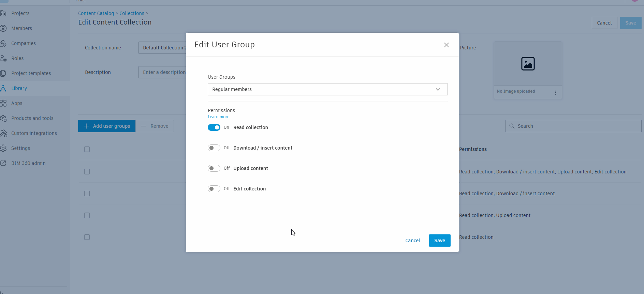Go to Members in the sidebar
644x294 pixels.
21,28
